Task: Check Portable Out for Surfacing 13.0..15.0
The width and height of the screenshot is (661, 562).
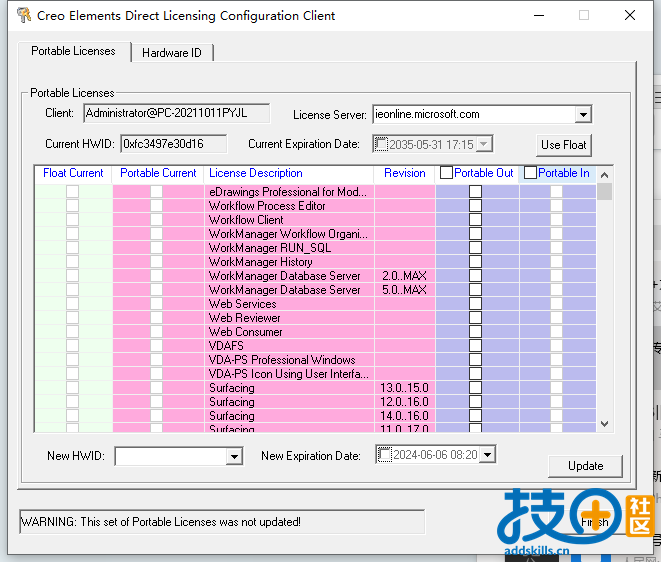Action: (x=476, y=387)
